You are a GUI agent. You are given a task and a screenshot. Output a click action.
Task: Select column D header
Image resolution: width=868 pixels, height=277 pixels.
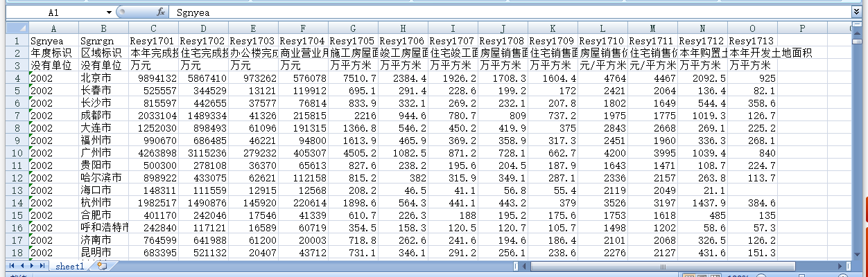pyautogui.click(x=203, y=28)
